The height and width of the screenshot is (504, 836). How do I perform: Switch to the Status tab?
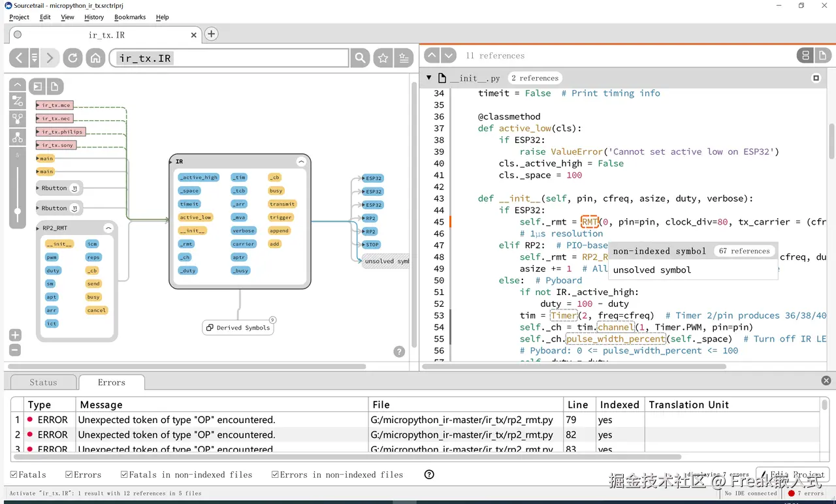[43, 383]
